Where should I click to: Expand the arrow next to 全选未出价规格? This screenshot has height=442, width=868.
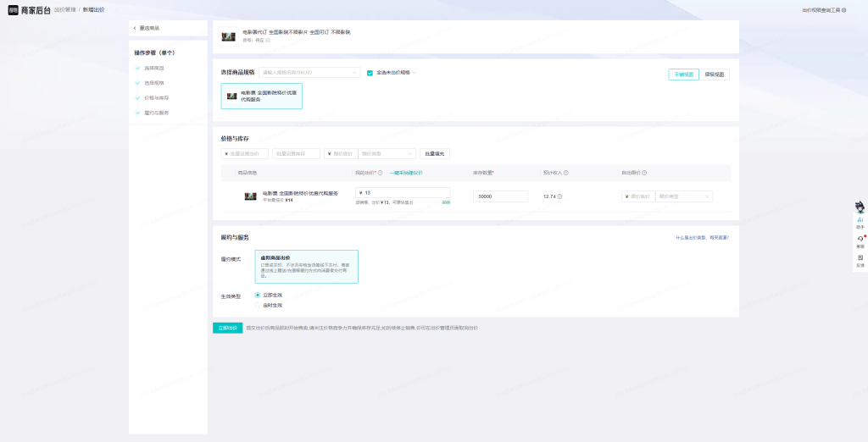pos(415,73)
